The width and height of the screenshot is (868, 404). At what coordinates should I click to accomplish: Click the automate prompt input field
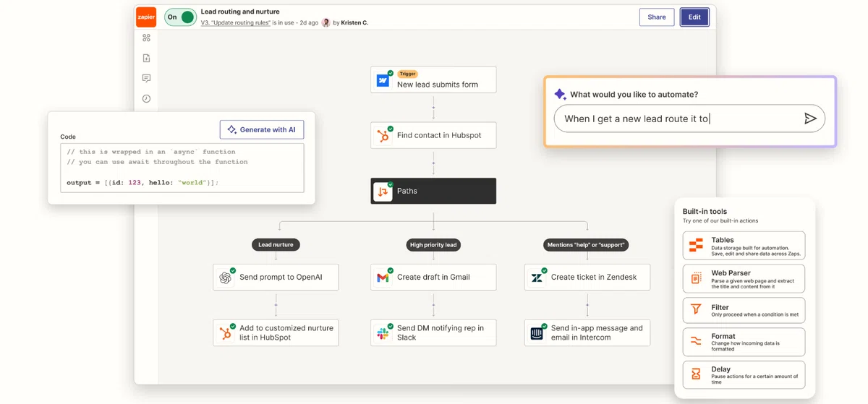689,119
